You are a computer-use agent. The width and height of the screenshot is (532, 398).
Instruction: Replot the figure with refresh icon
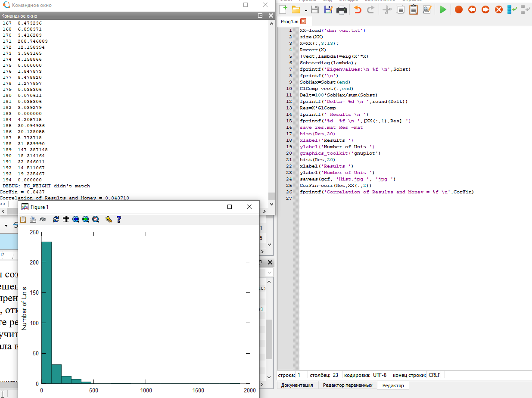[56, 219]
